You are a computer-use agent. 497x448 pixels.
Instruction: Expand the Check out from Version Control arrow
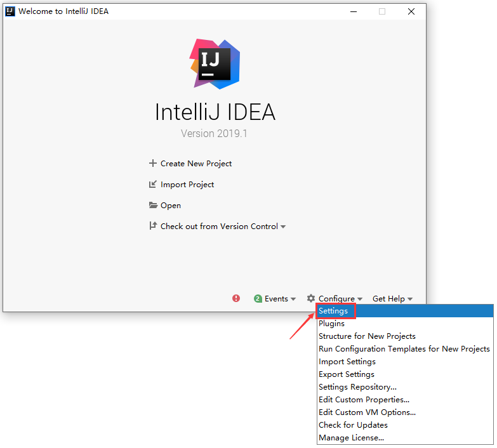pyautogui.click(x=284, y=227)
